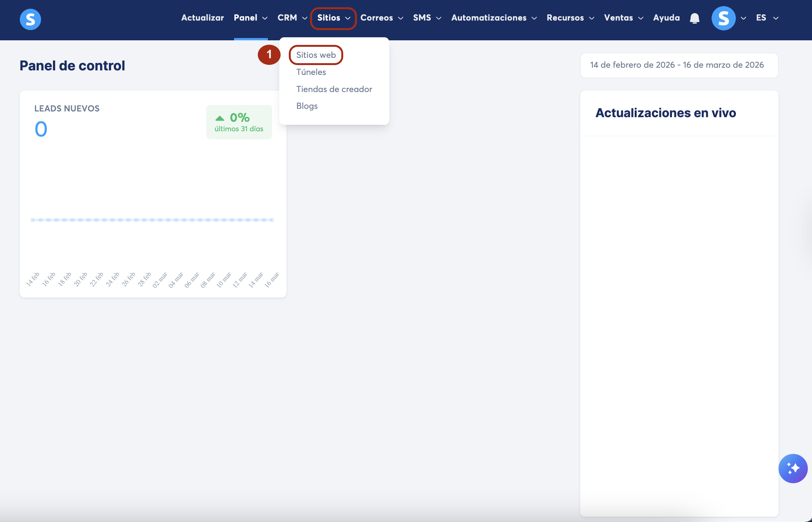Switch language using the ES selector

point(767,18)
